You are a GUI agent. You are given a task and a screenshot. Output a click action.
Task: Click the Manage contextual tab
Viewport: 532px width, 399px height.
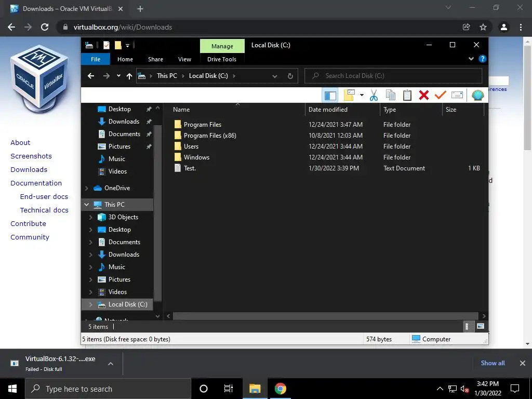[x=222, y=46]
